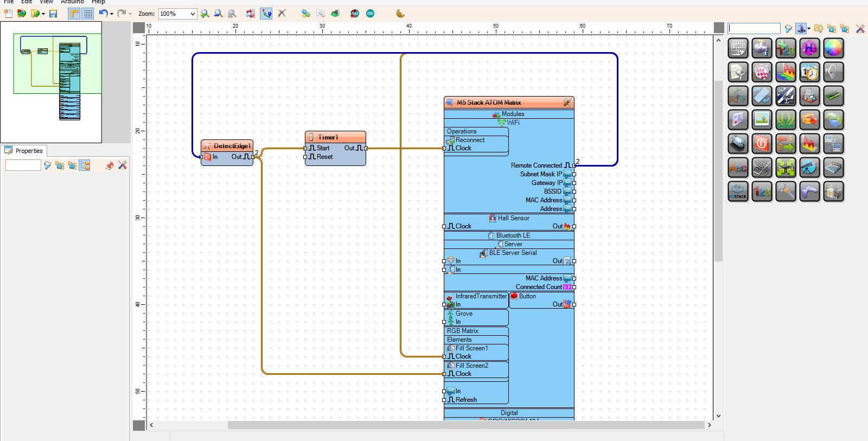Open the File menu
This screenshot has height=441, width=868.
pyautogui.click(x=9, y=2)
